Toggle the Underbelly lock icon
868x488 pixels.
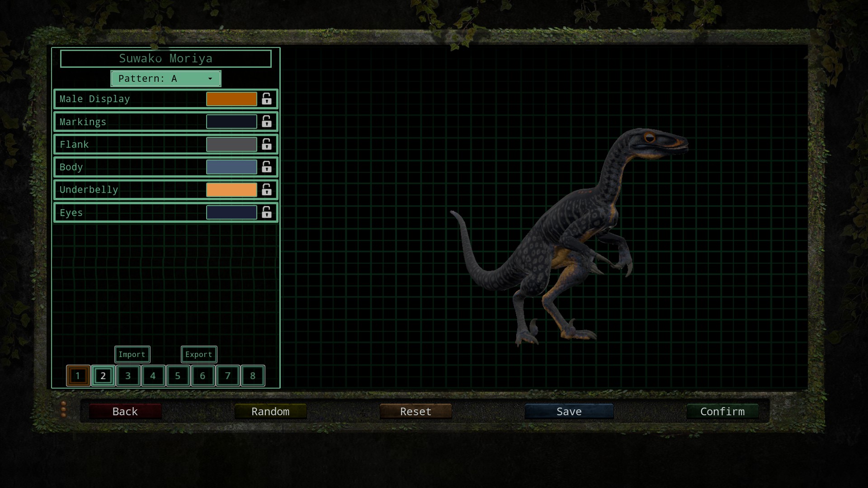click(x=267, y=190)
